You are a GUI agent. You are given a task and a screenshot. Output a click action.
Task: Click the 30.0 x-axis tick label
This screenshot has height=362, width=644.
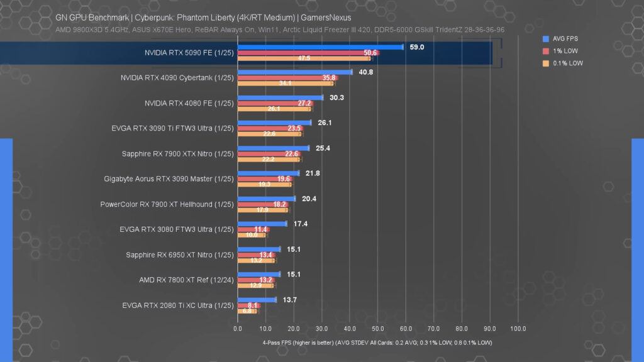(321, 329)
